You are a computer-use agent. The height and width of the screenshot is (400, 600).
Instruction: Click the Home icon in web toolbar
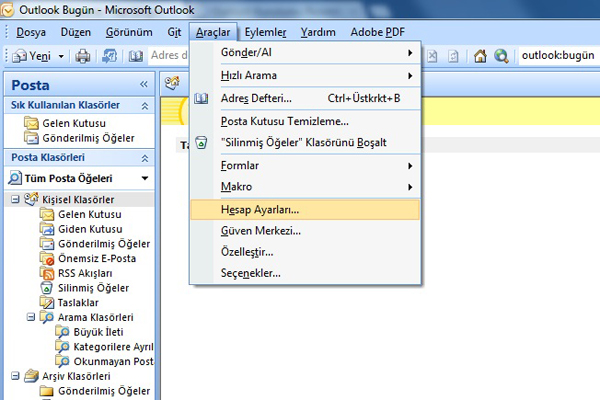coord(480,56)
